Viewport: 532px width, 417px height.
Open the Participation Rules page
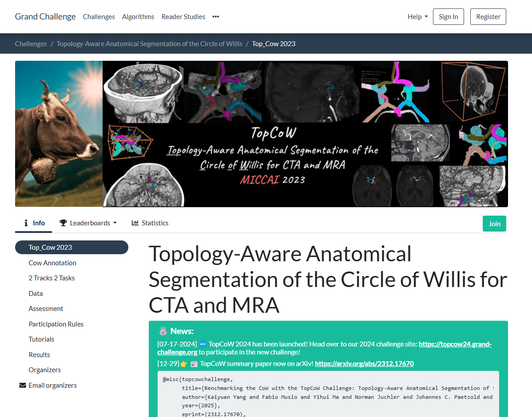pos(56,324)
